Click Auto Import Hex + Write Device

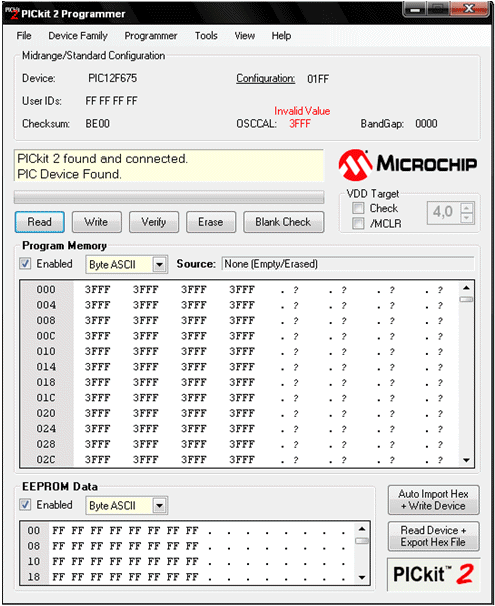(434, 500)
